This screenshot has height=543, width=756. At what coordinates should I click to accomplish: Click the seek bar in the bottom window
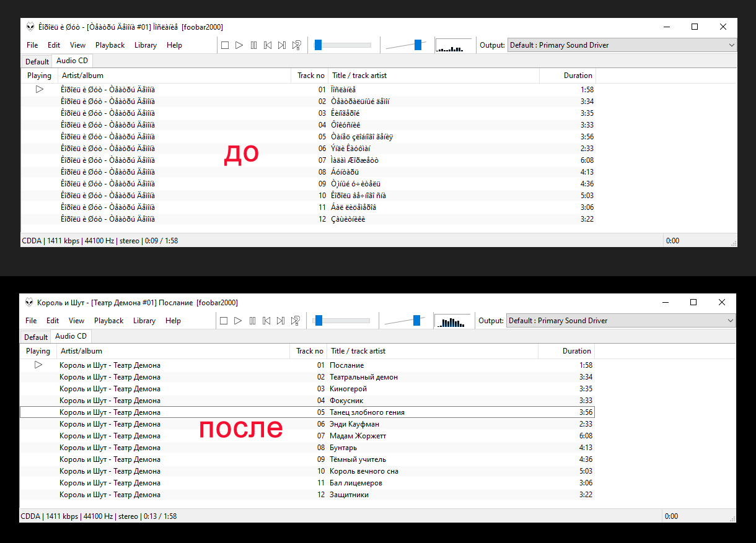(x=341, y=321)
